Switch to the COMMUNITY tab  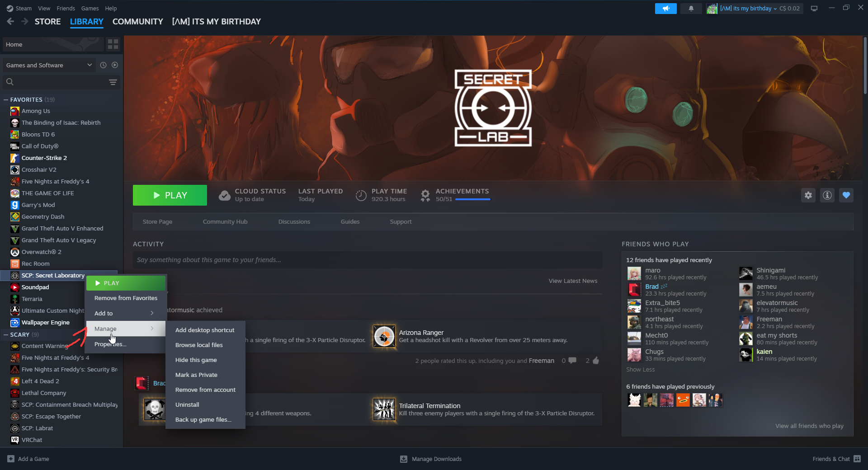138,21
